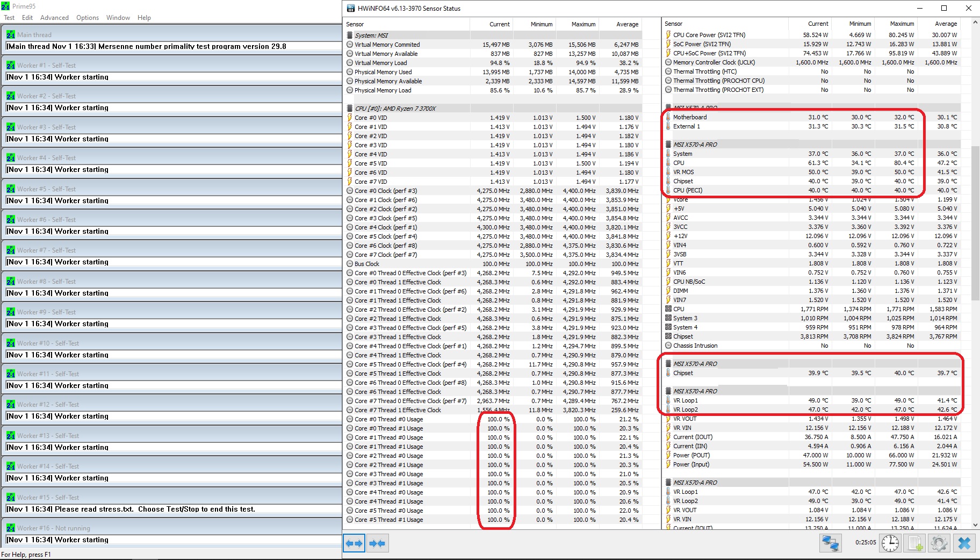Image resolution: width=980 pixels, height=560 pixels.
Task: Select the CPU+SoC Power (SVI2 TFN) row
Action: click(x=812, y=53)
